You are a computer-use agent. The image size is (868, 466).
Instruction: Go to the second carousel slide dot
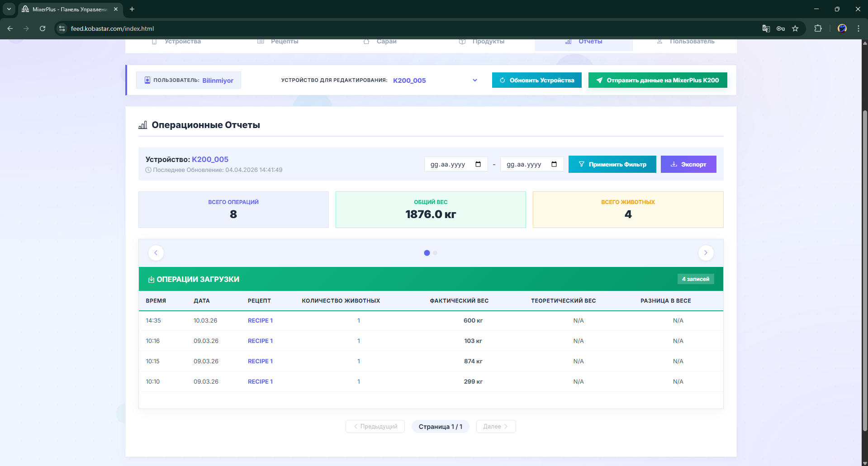[x=435, y=253]
